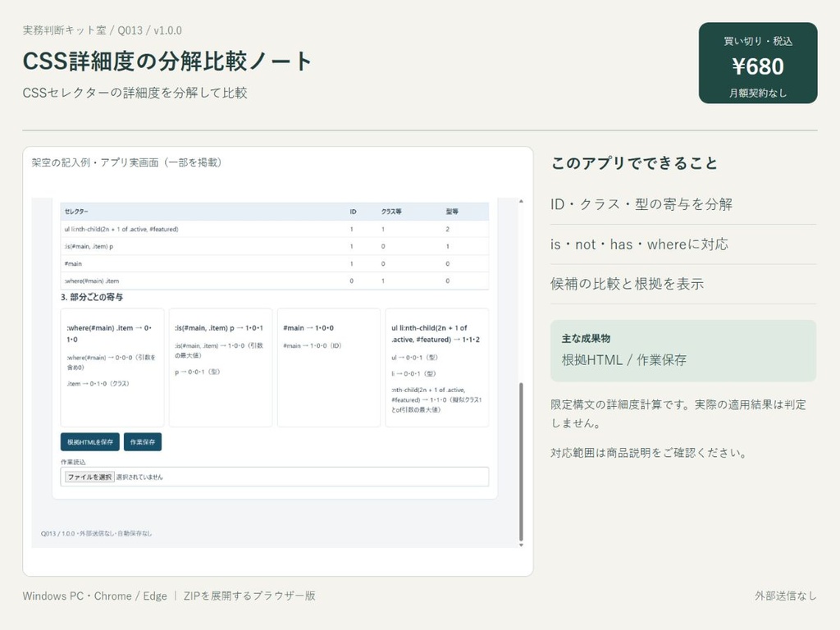
Task: Click the 根拠HTML / 作業保存 deliverables text
Action: 624,360
